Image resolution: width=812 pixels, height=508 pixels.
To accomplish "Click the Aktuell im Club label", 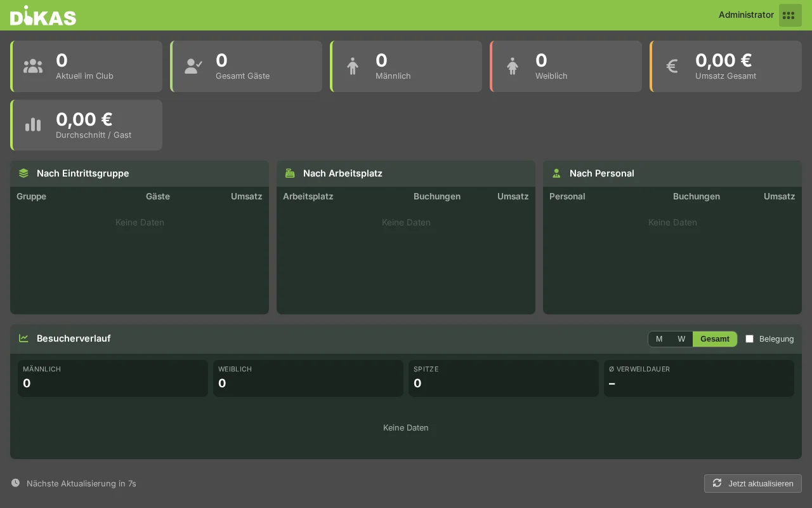I will (x=84, y=76).
